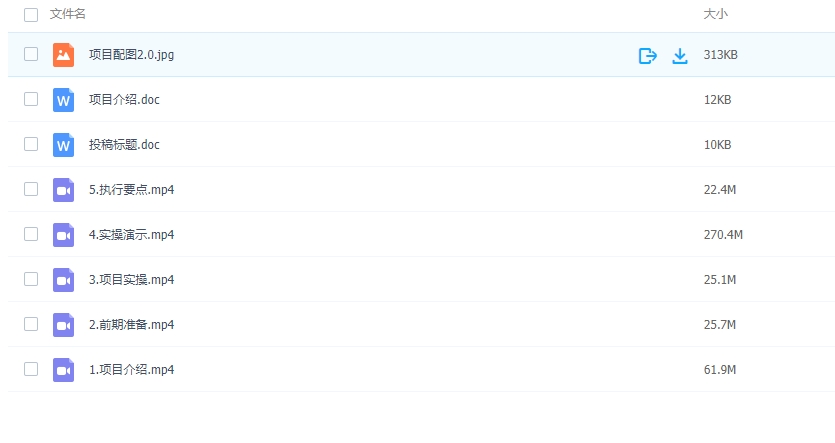
Task: Open the file name 2.前期准备.mp4
Action: [x=131, y=325]
